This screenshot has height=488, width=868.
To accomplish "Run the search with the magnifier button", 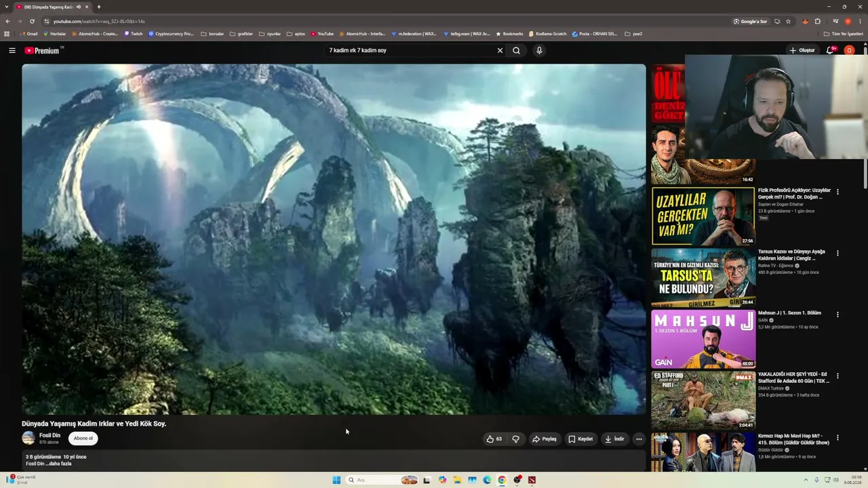I will [x=516, y=50].
